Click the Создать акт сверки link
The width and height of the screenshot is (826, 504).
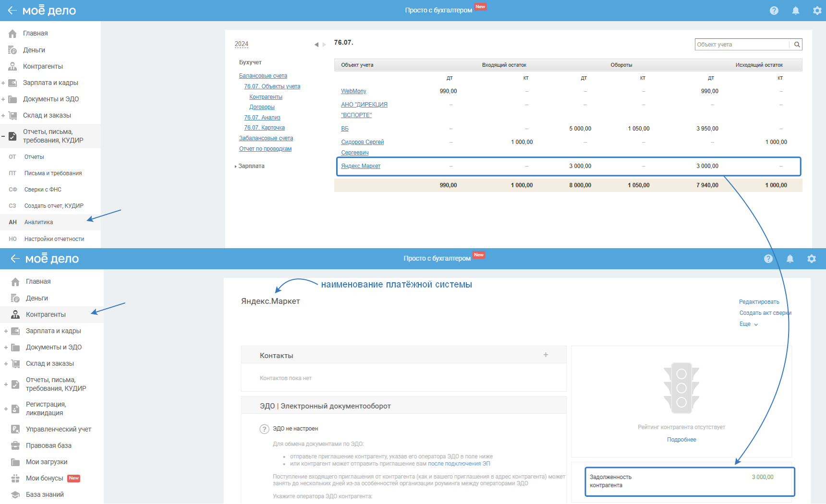(x=765, y=313)
